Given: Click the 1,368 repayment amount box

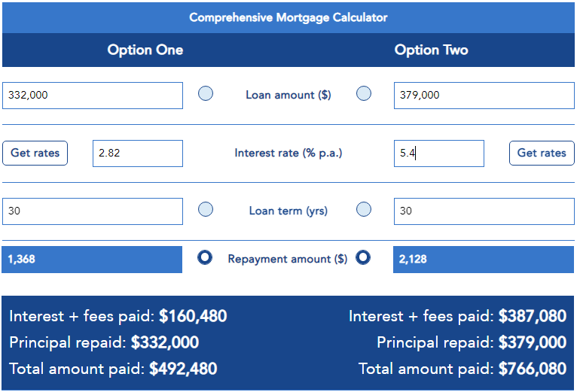Looking at the screenshot, I should click(x=92, y=260).
